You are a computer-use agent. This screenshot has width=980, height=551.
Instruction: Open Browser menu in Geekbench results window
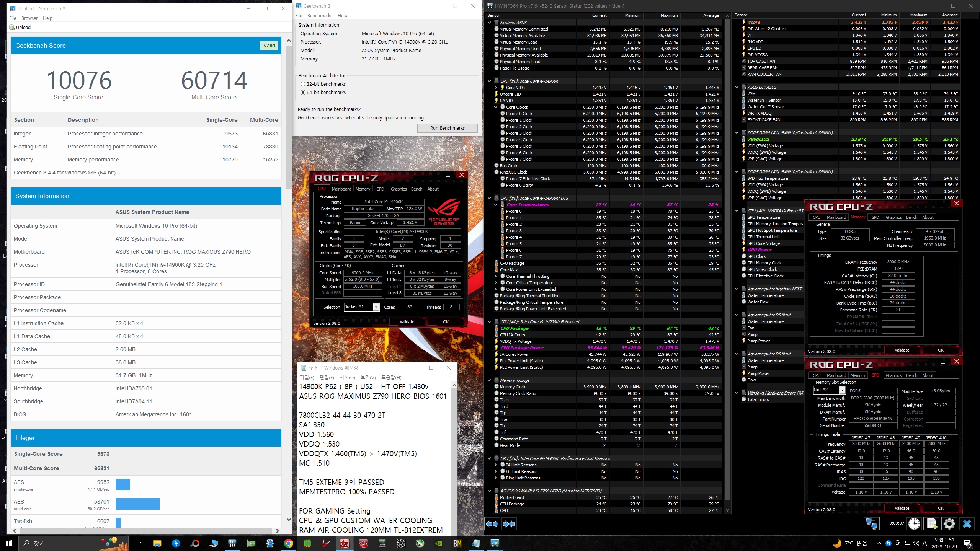click(29, 18)
